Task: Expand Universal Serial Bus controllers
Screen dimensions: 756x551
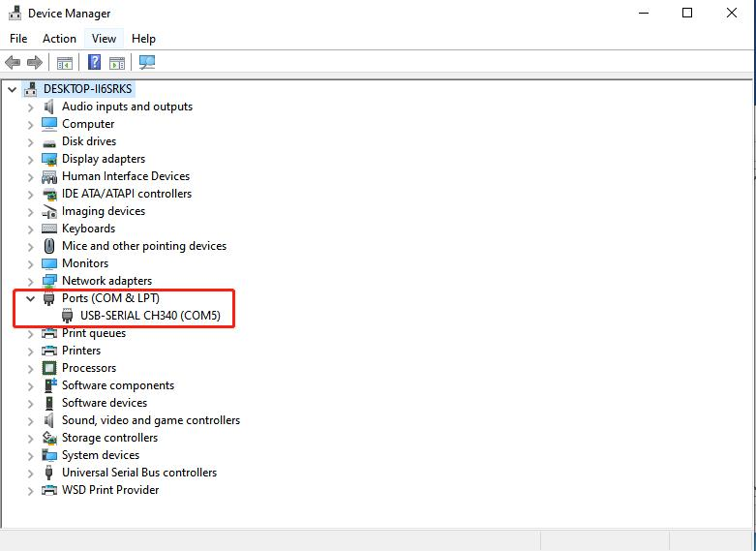Action: [30, 474]
